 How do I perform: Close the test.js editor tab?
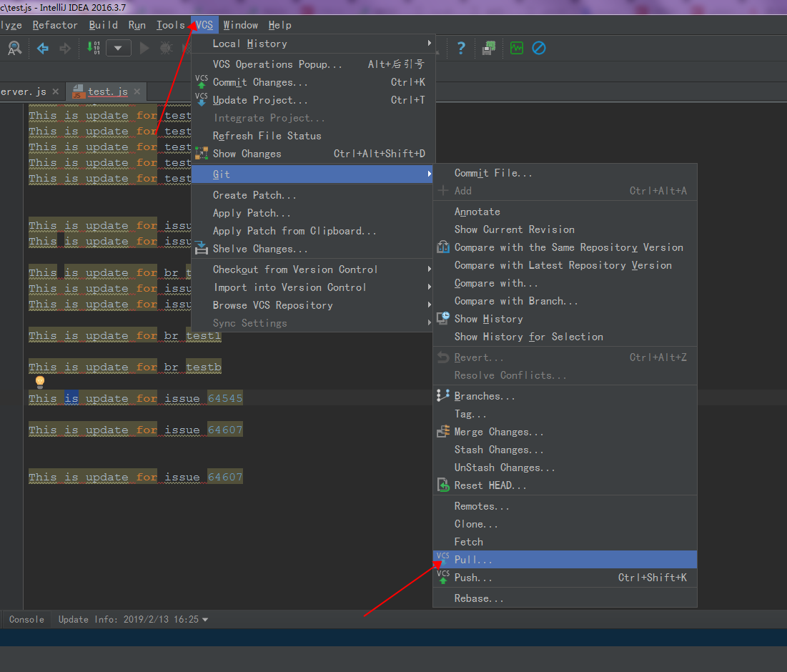(137, 92)
